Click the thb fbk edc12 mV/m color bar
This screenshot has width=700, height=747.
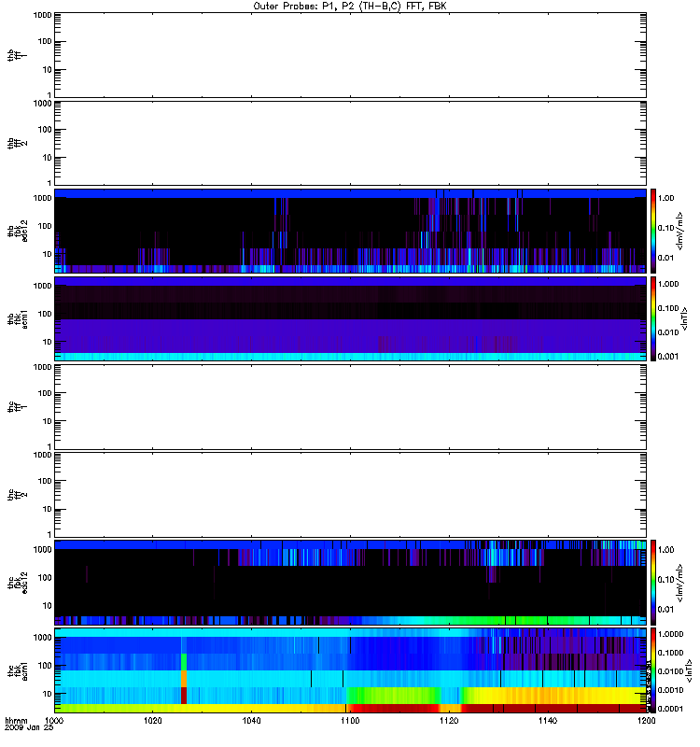click(653, 231)
